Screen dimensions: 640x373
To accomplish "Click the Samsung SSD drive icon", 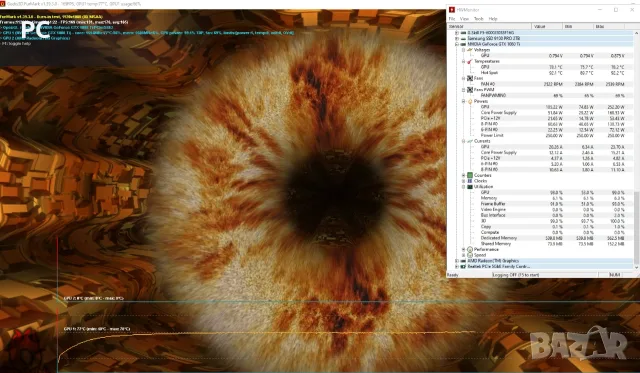I will pos(463,38).
